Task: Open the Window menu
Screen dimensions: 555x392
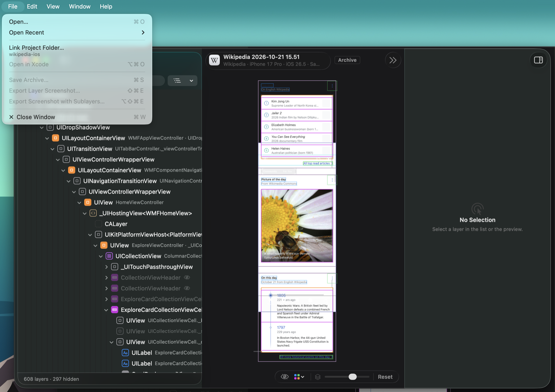Action: tap(80, 7)
